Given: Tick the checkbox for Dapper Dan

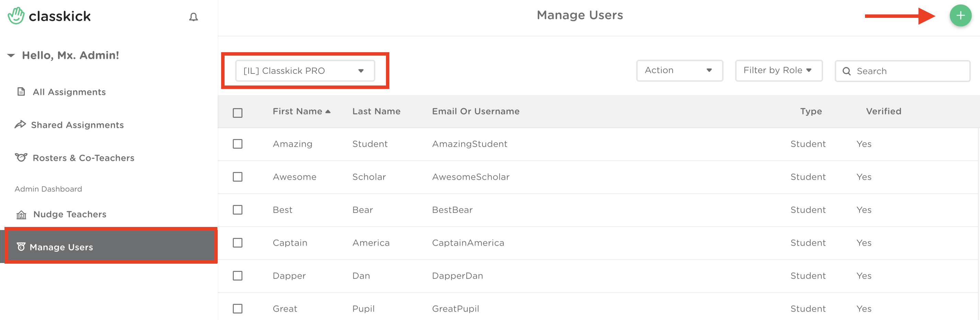Looking at the screenshot, I should [x=237, y=276].
